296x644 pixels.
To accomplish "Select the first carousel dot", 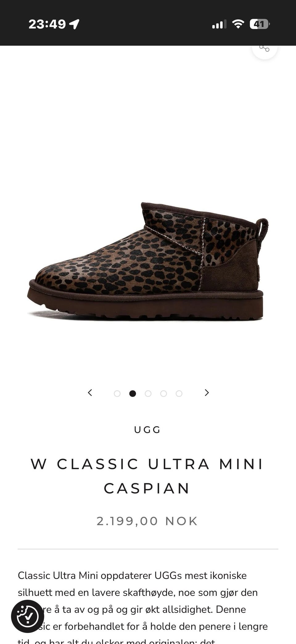I will [117, 393].
